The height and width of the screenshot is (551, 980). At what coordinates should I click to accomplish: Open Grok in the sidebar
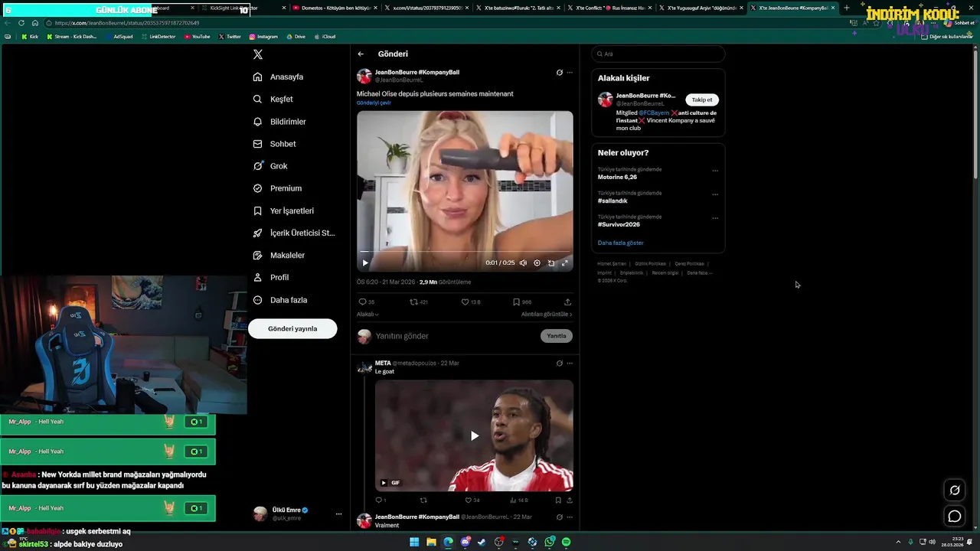click(270, 166)
